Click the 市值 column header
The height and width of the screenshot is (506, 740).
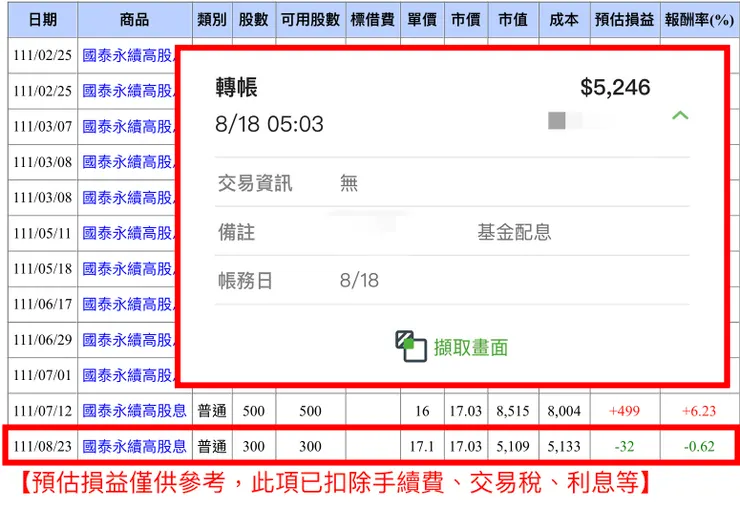(x=513, y=20)
